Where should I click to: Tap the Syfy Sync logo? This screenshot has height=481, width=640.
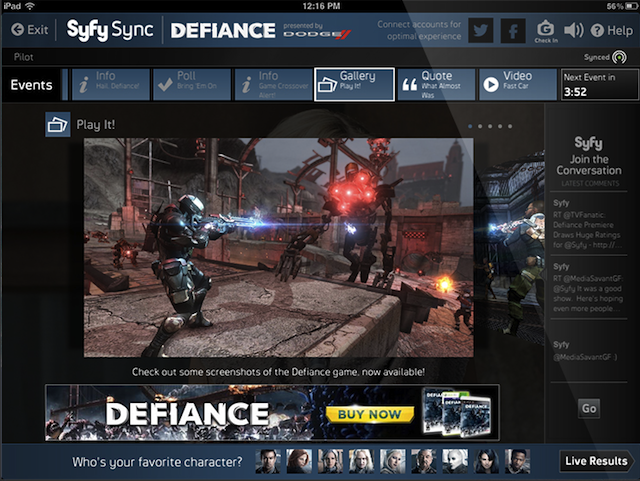point(110,30)
